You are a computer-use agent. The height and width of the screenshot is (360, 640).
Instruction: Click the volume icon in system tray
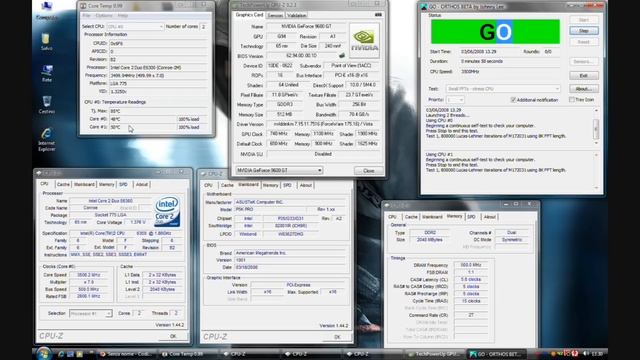click(x=585, y=353)
